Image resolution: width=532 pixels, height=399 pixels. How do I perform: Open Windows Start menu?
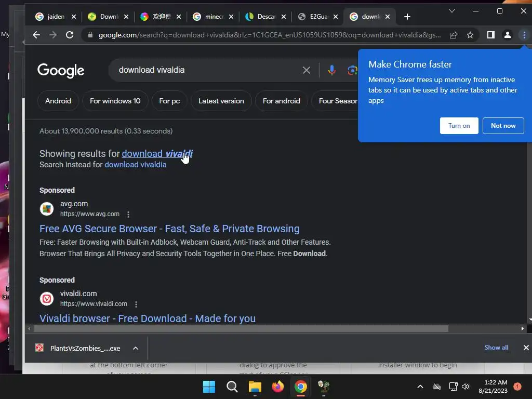pyautogui.click(x=209, y=387)
